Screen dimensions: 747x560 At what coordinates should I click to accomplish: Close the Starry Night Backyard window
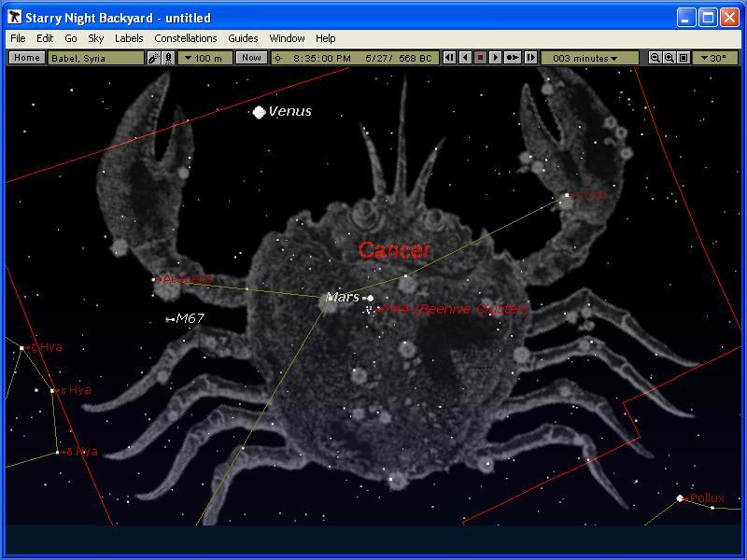click(x=729, y=18)
